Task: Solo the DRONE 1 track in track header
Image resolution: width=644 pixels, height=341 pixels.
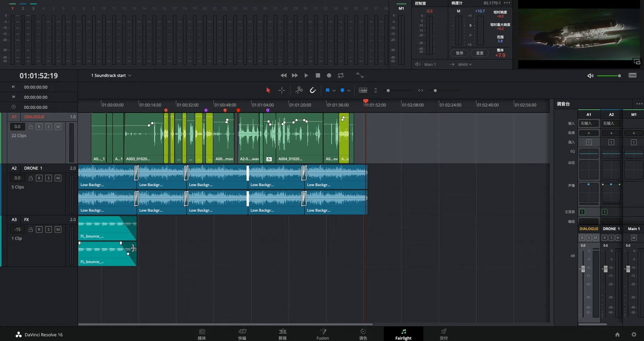Action: pos(48,178)
